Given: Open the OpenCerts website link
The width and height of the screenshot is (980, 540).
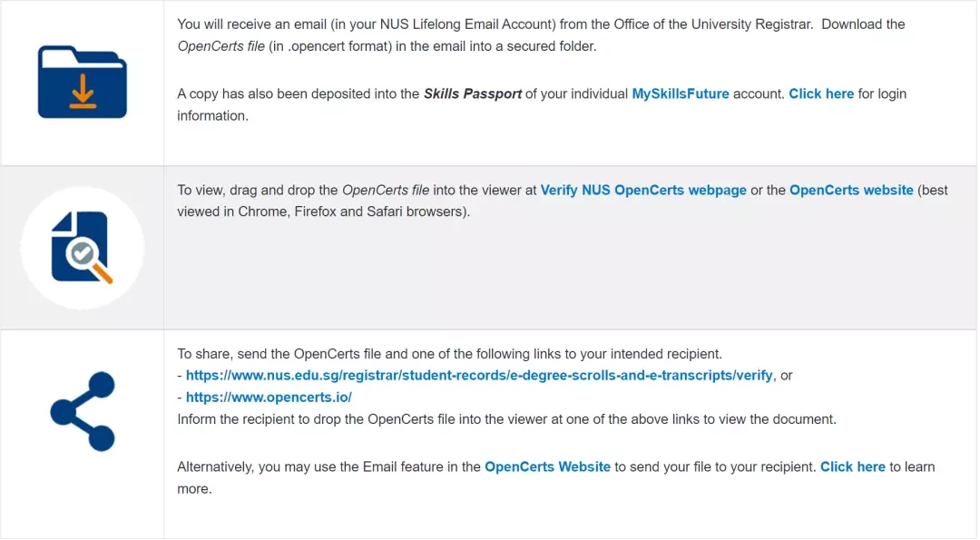Looking at the screenshot, I should (x=851, y=190).
